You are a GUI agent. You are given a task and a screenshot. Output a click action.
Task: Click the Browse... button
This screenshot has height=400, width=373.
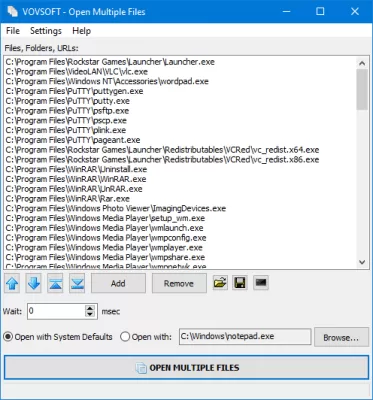pos(341,338)
